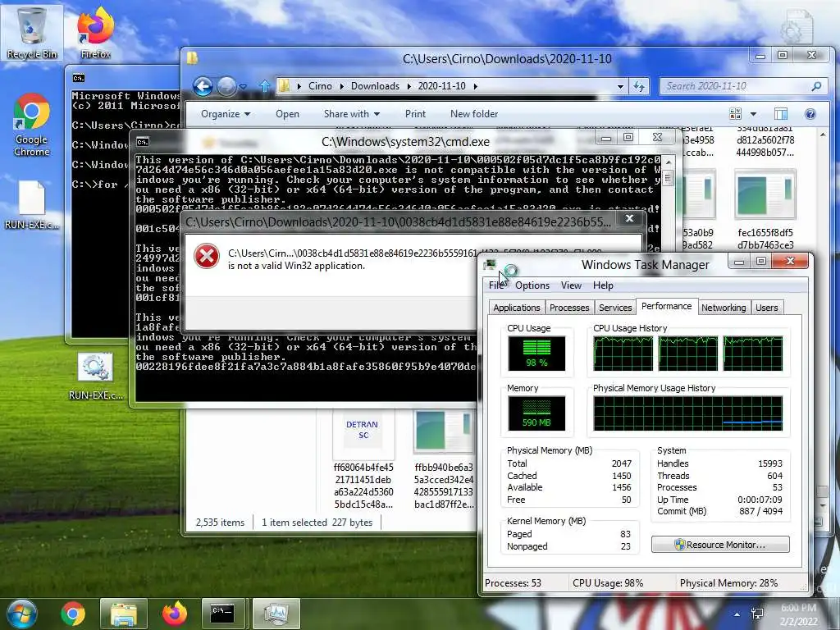Image resolution: width=840 pixels, height=630 pixels.
Task: Expand the address bar history dropdown
Action: pos(620,86)
